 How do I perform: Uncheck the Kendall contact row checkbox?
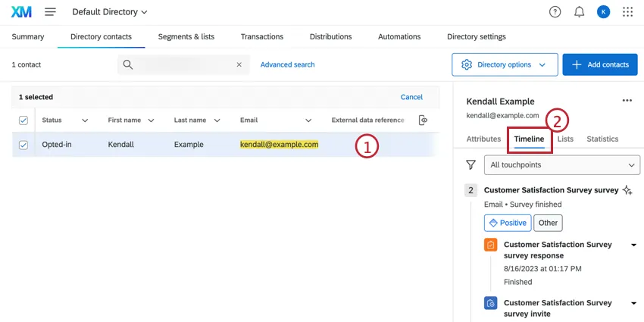pyautogui.click(x=23, y=145)
